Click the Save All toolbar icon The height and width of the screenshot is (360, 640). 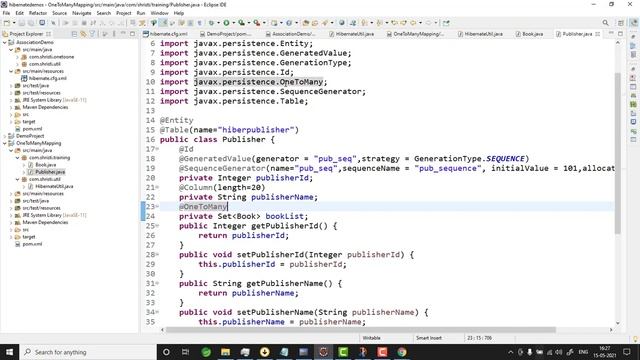click(x=31, y=23)
